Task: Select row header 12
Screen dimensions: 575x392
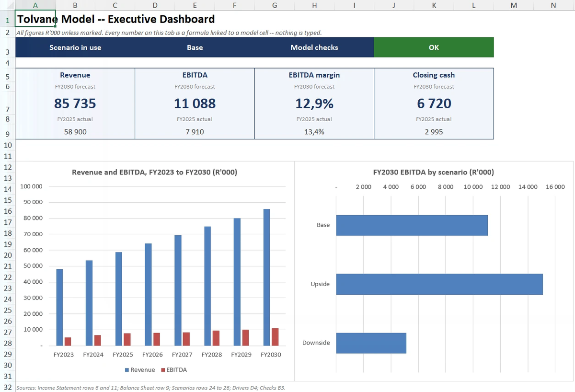Action: [x=7, y=167]
